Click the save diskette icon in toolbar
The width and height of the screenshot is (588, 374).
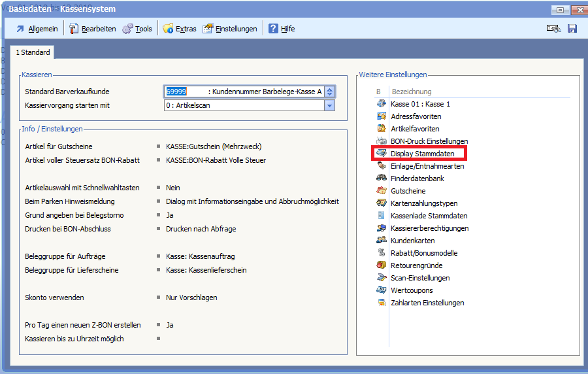(x=572, y=29)
